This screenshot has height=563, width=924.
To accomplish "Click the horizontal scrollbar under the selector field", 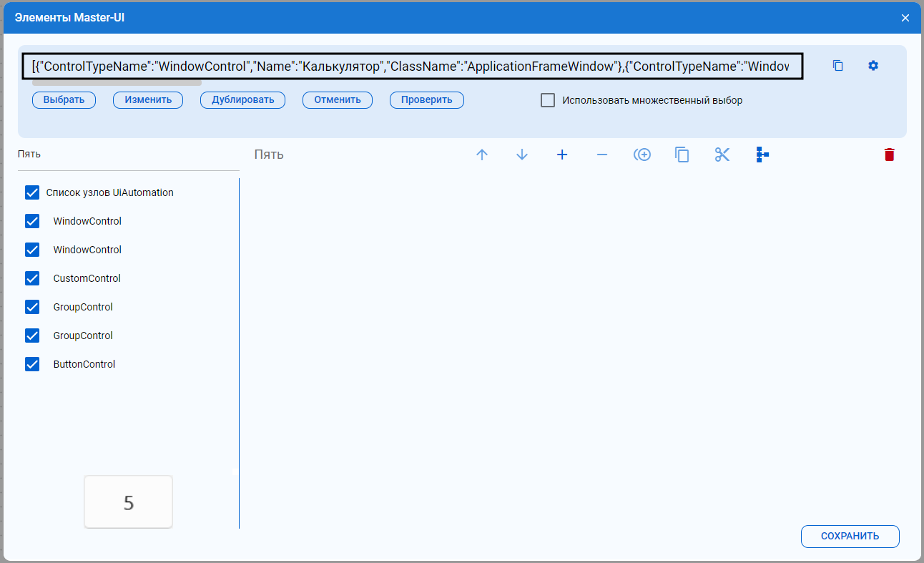I will [117, 83].
